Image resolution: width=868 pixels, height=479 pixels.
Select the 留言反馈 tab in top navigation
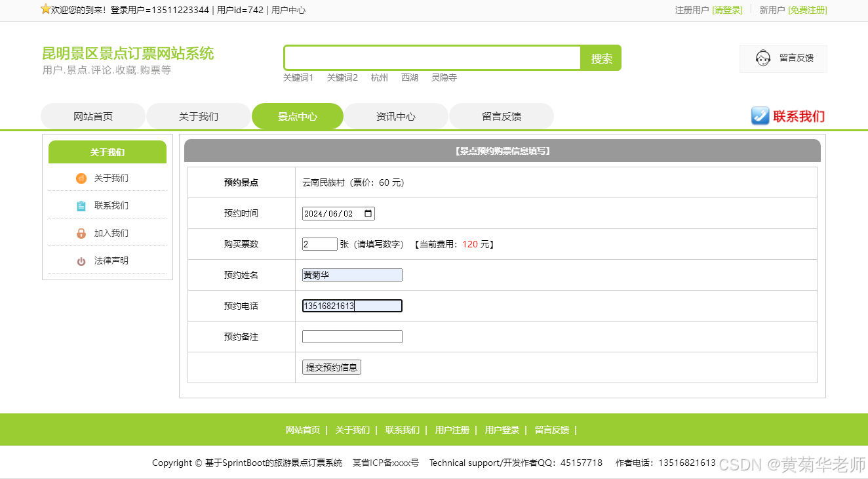502,115
